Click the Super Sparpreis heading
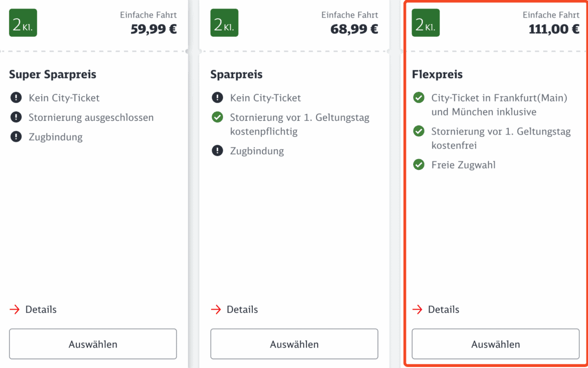The width and height of the screenshot is (588, 368). coord(52,74)
